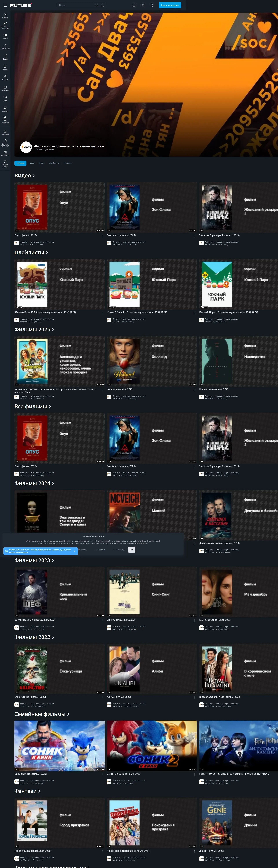Click the Вход и регистрация button

(170, 5)
